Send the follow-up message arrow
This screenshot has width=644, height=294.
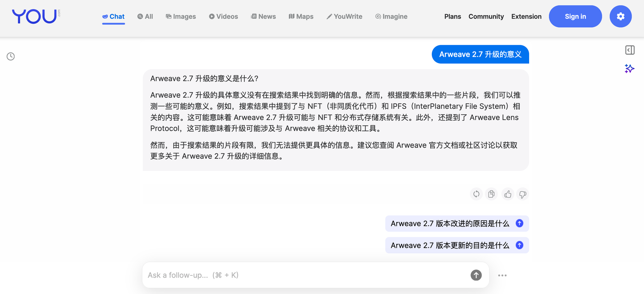[476, 275]
